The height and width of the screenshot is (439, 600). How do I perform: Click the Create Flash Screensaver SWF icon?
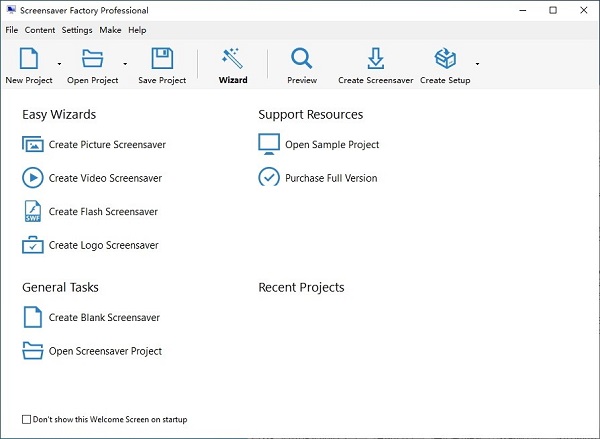(33, 211)
